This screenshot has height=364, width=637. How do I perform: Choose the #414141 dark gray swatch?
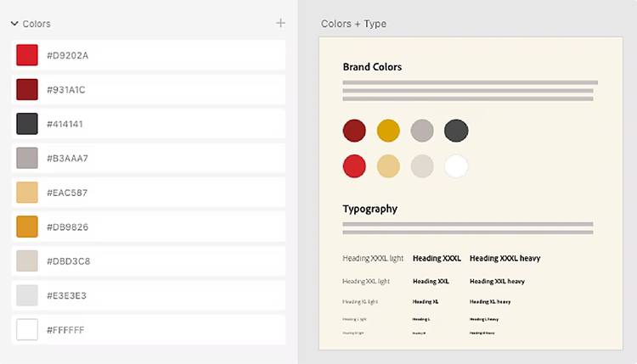click(x=27, y=124)
